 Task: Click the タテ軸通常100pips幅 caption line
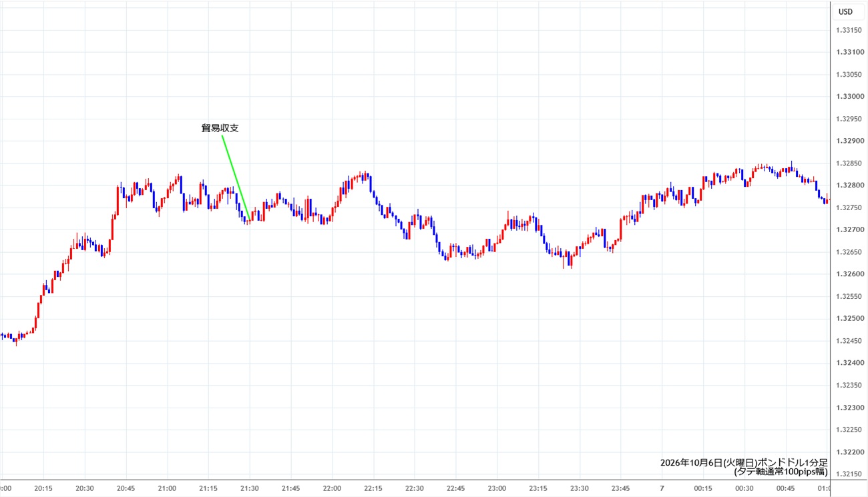[x=781, y=472]
